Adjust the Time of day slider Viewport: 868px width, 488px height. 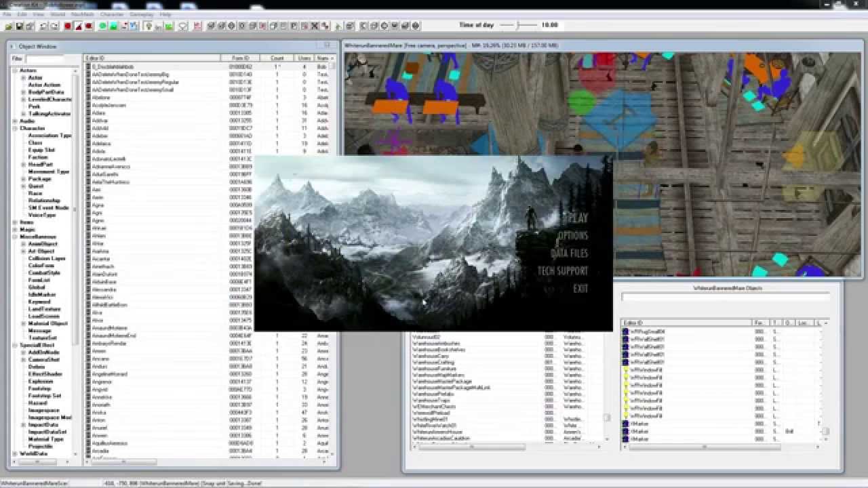pyautogui.click(x=518, y=25)
